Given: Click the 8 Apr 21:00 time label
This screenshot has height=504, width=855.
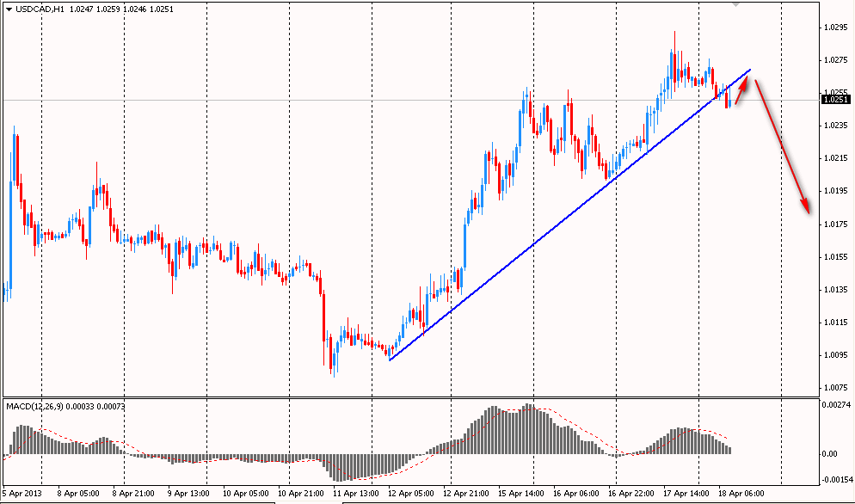Looking at the screenshot, I should [x=133, y=494].
